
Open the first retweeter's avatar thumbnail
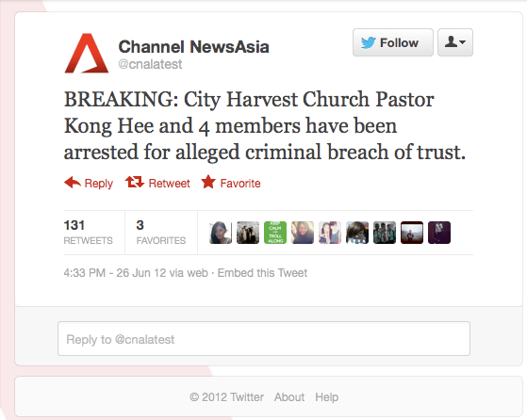tap(221, 233)
